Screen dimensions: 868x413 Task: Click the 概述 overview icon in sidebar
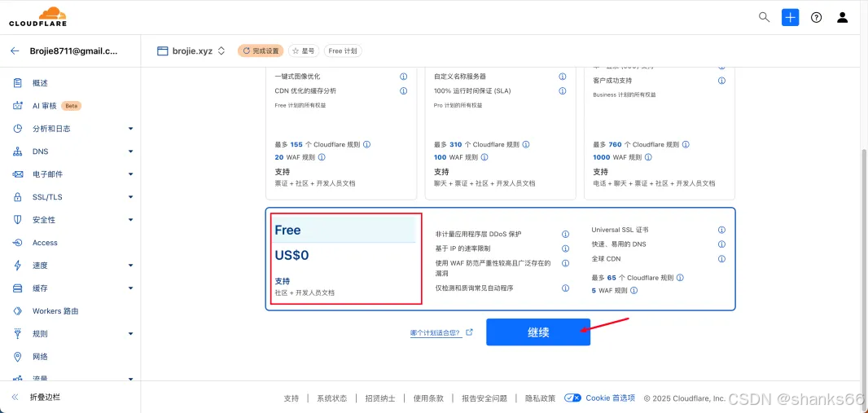point(18,83)
